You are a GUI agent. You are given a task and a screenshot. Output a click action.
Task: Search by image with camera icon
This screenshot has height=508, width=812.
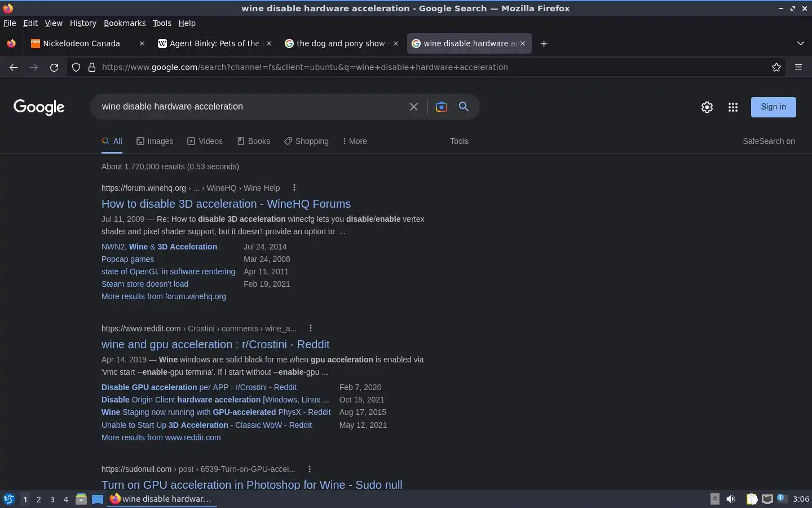442,107
